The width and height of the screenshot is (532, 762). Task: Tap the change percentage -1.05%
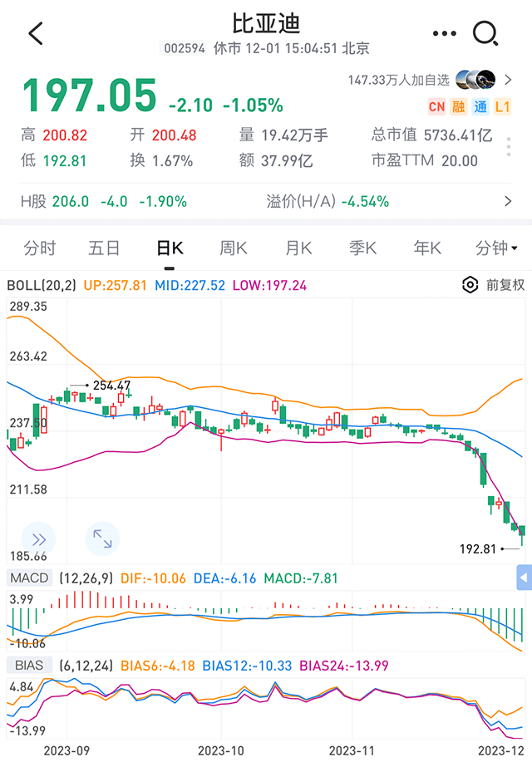(253, 105)
